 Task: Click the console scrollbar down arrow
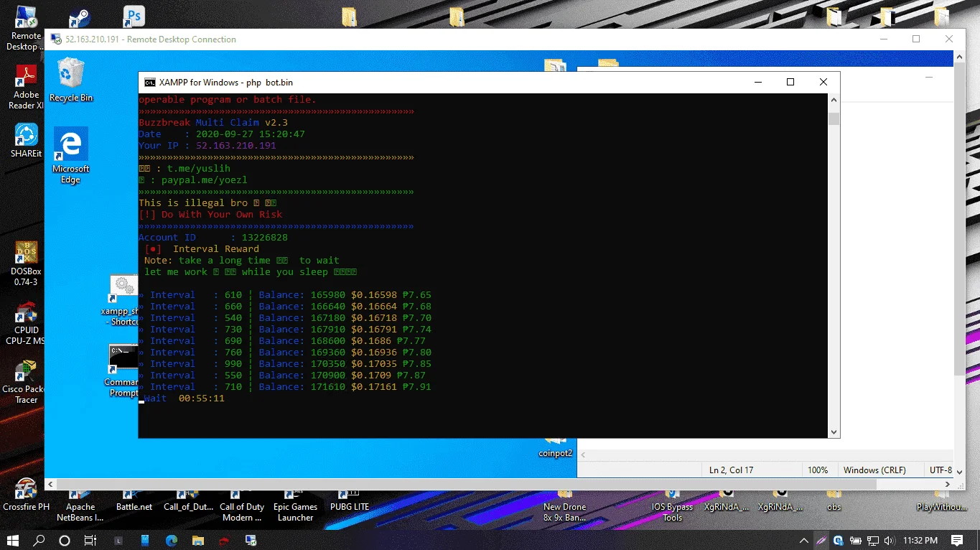pos(834,432)
